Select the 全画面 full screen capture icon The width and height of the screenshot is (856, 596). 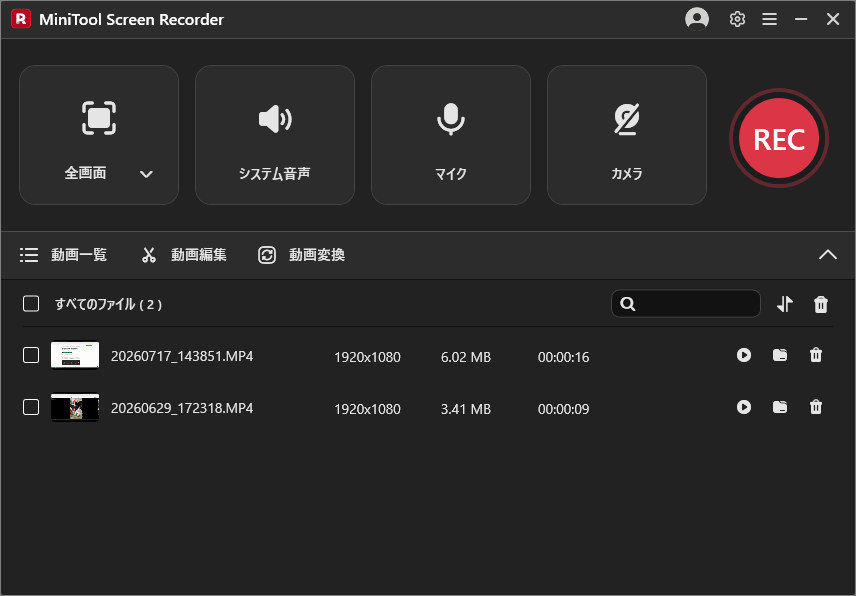99,118
